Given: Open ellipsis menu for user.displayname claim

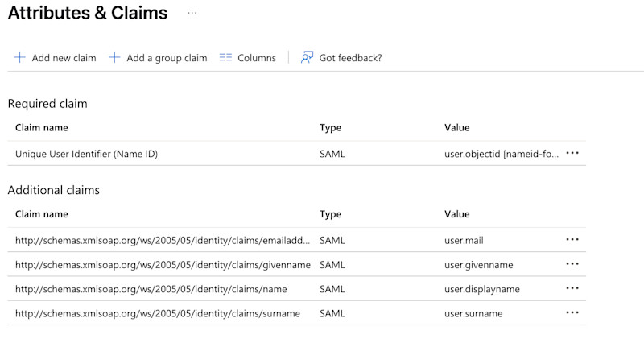Looking at the screenshot, I should [572, 288].
